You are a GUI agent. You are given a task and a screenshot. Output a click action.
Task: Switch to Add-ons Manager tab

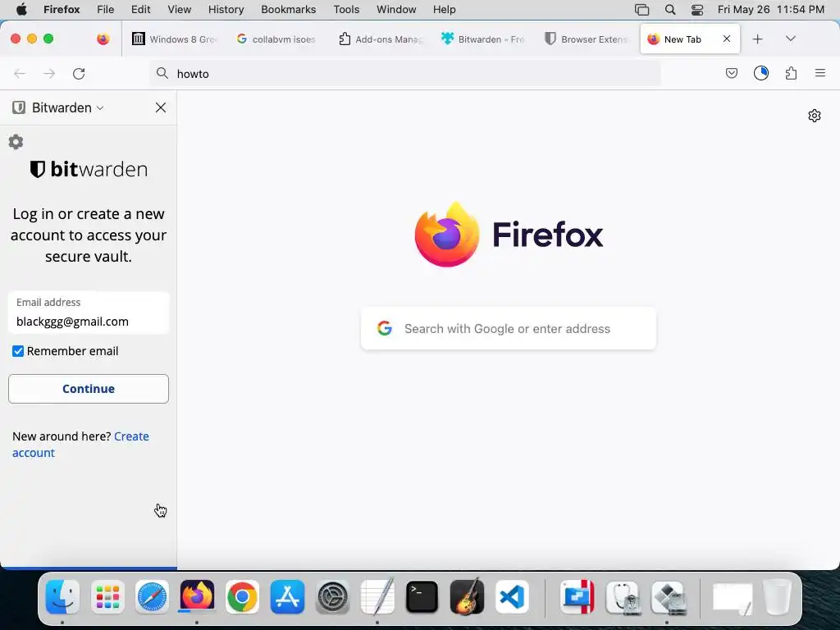point(381,39)
